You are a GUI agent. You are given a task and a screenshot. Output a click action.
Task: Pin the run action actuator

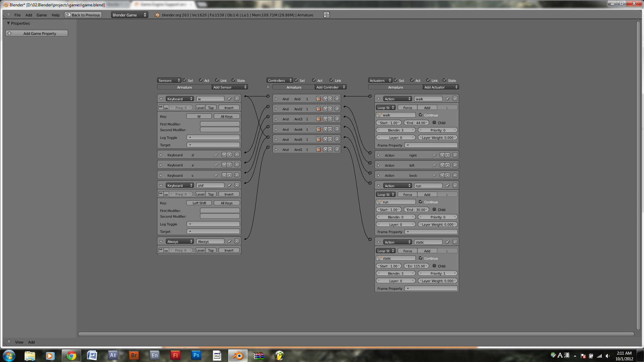coord(447,186)
